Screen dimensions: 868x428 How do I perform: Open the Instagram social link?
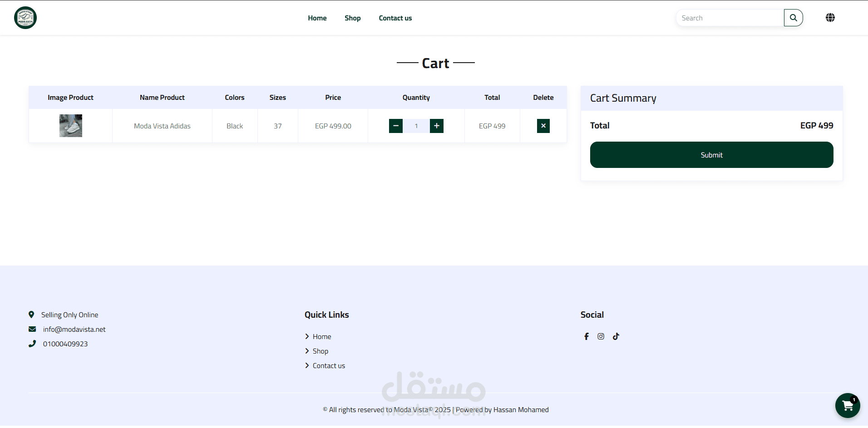click(601, 336)
